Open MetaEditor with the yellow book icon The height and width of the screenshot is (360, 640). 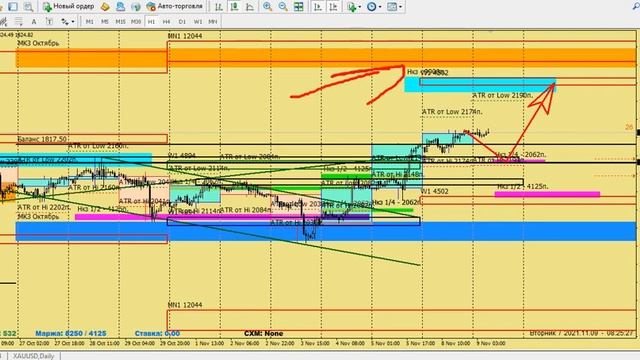click(x=105, y=7)
